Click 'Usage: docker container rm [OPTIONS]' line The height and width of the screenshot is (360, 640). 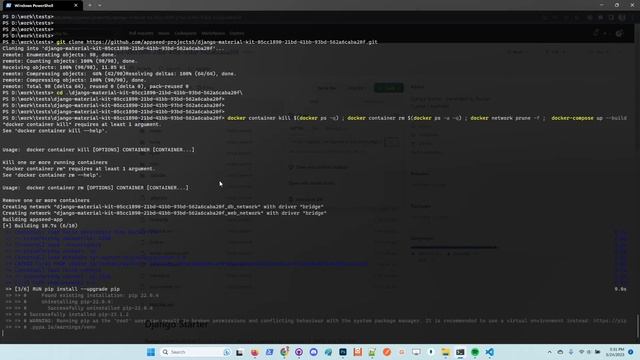[x=96, y=188]
